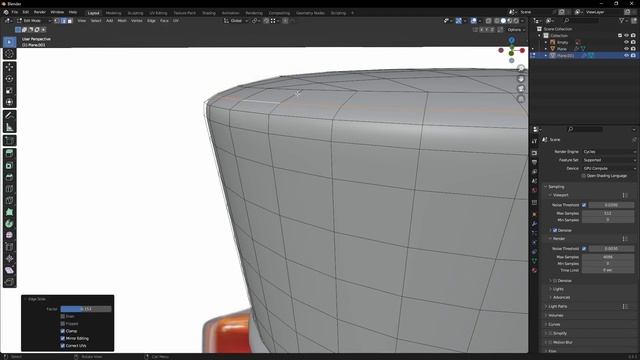Toggle Viewport Noise Threshold checkbox

click(x=584, y=205)
